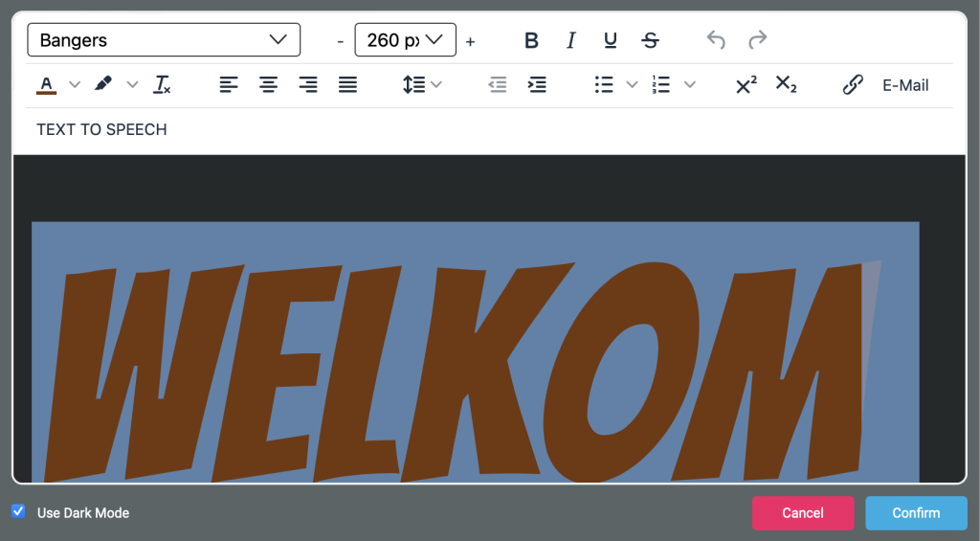Apply strikethrough to text
Viewport: 980px width, 541px height.
[x=650, y=40]
